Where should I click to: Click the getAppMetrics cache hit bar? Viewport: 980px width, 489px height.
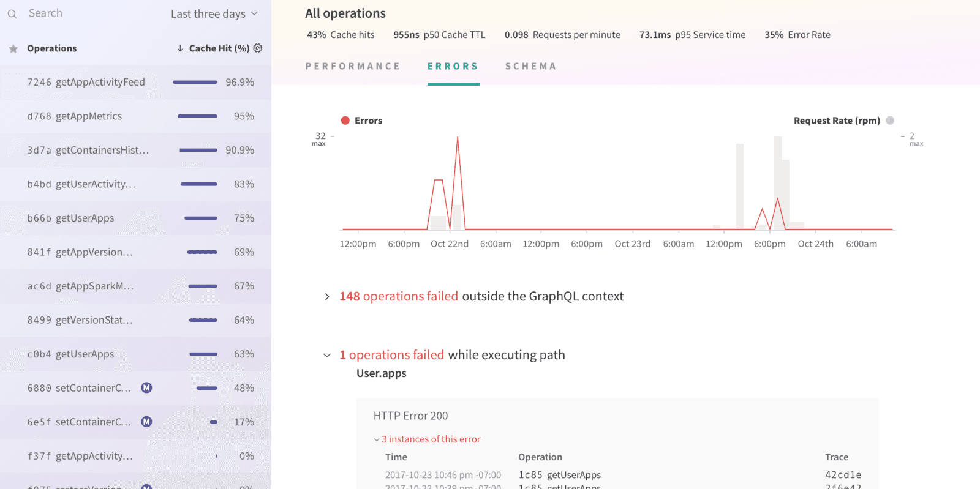click(x=197, y=116)
